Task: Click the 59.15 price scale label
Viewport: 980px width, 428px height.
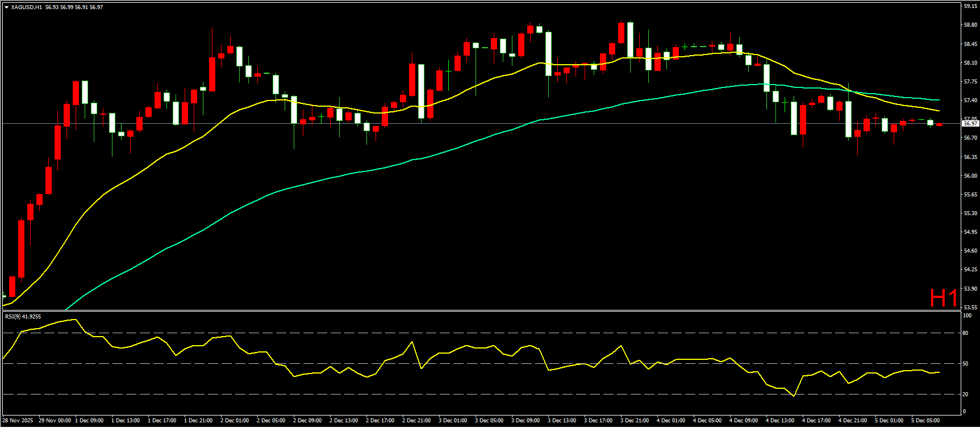Action: tap(970, 6)
